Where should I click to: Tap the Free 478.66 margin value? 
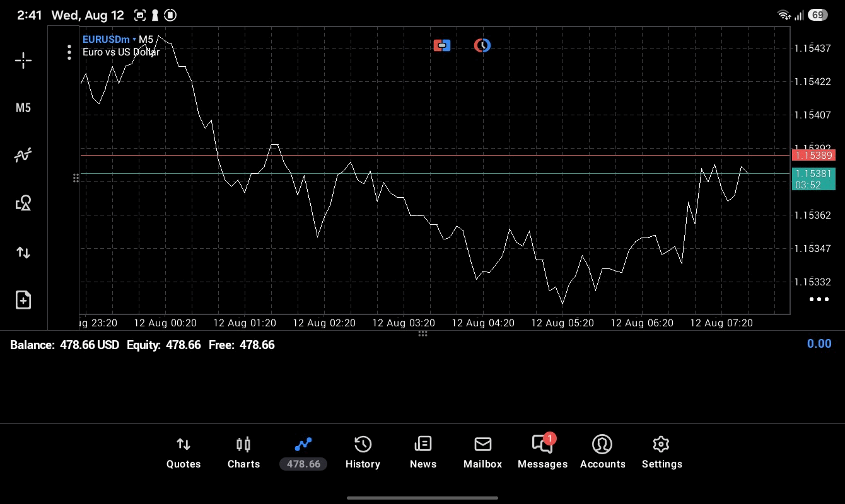242,345
